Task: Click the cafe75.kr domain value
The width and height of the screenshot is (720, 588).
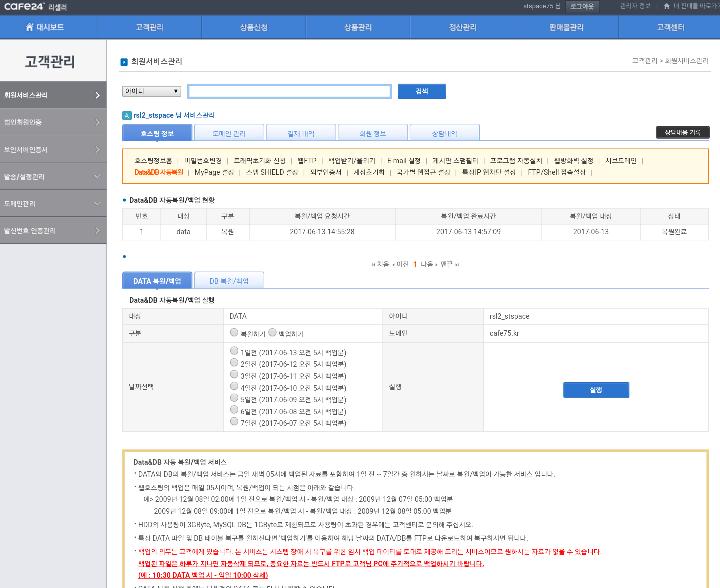Action: (504, 333)
